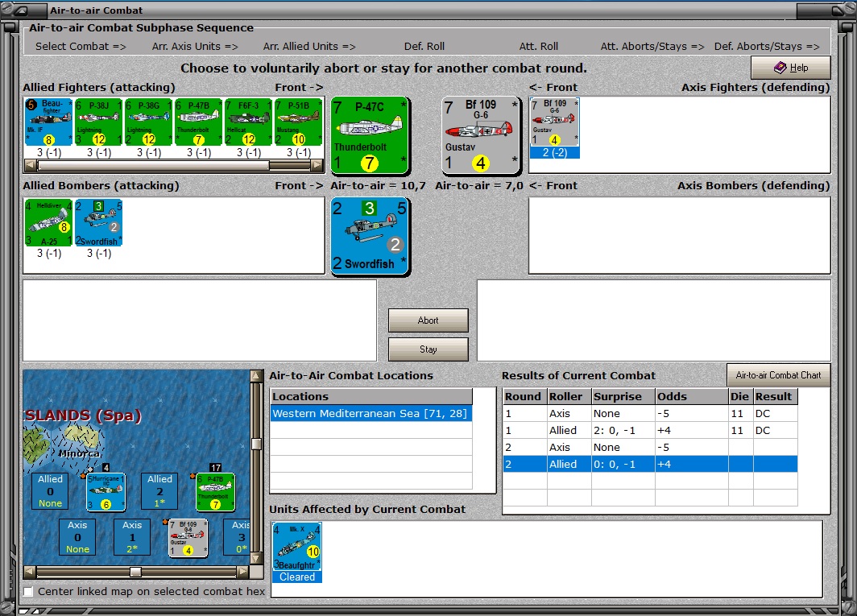Click the large P-47C Thunderbolt front fighter
The image size is (857, 616).
[370, 135]
